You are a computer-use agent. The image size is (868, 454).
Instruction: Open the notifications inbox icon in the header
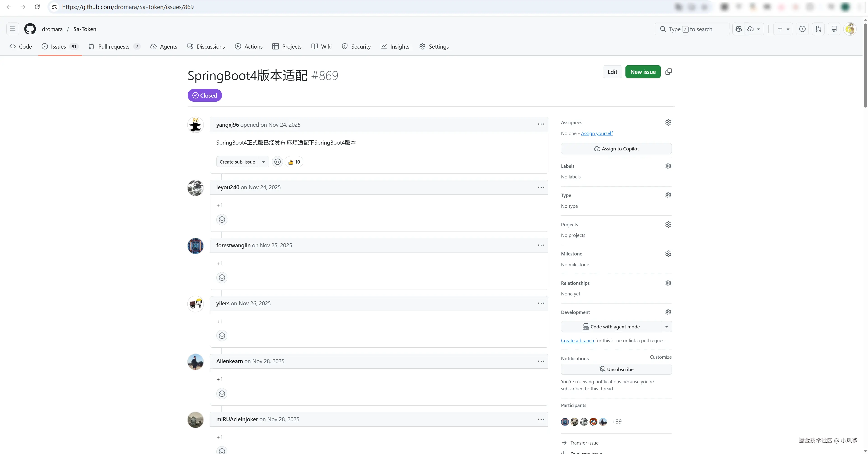(834, 29)
